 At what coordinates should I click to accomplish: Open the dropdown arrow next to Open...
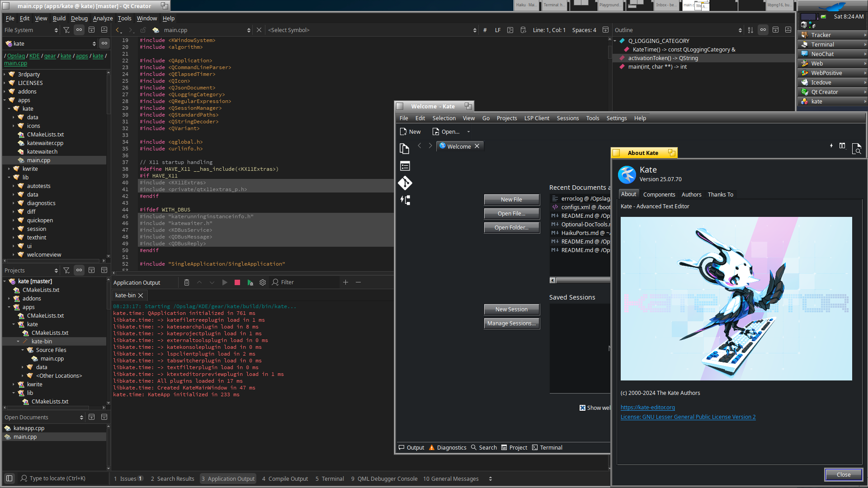click(x=468, y=132)
